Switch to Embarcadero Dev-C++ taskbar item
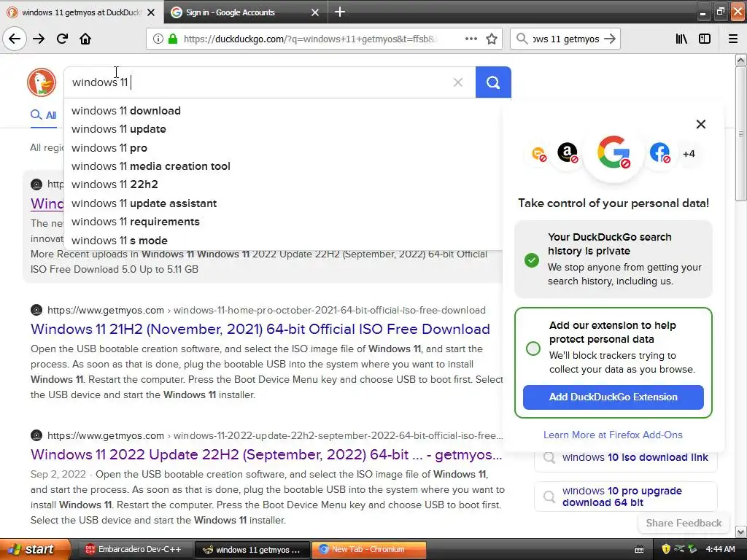The height and width of the screenshot is (560, 747). click(x=134, y=550)
